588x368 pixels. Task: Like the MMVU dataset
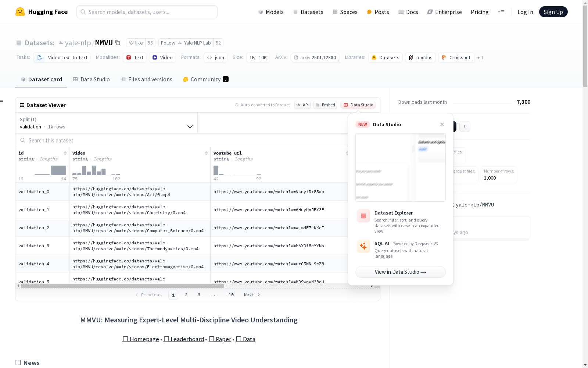point(136,43)
